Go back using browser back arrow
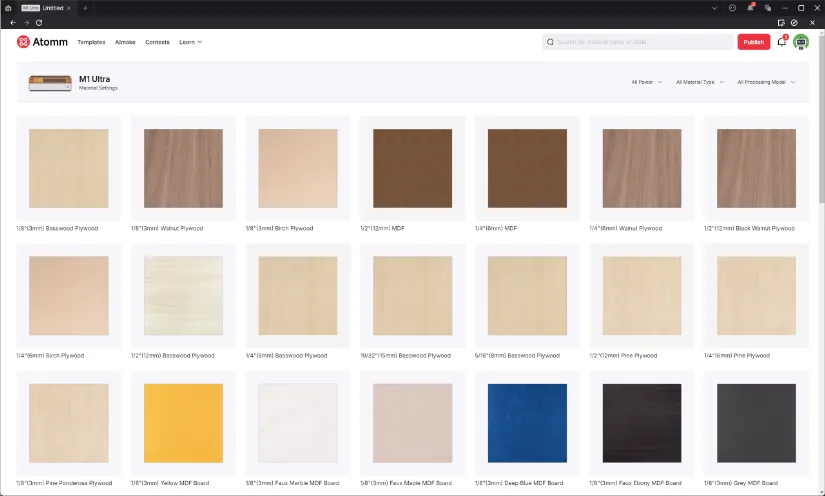This screenshot has width=825, height=496. [13, 22]
